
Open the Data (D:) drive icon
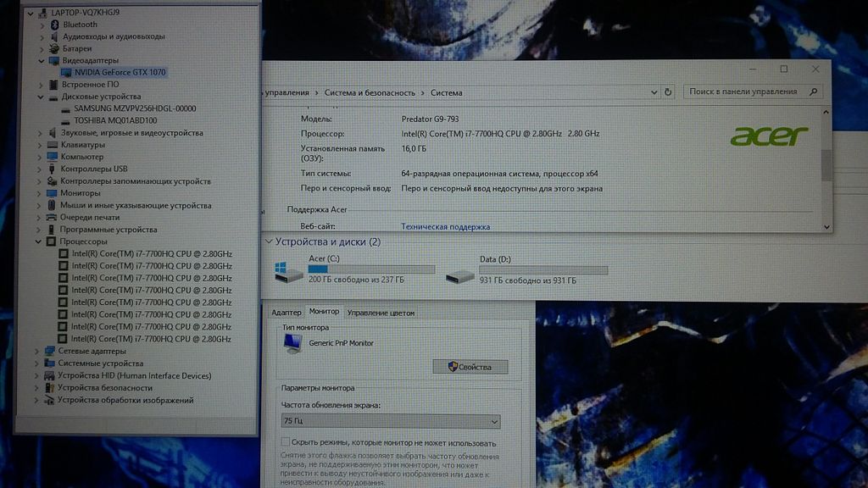(x=460, y=275)
